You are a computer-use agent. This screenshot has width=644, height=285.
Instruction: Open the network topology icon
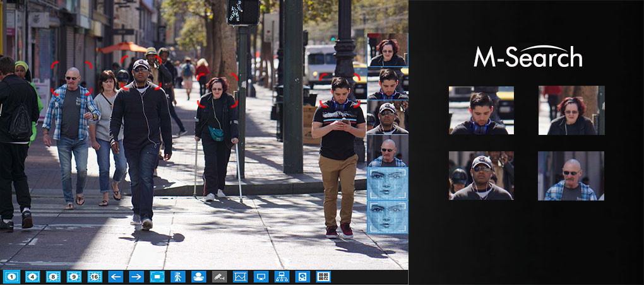tap(282, 276)
